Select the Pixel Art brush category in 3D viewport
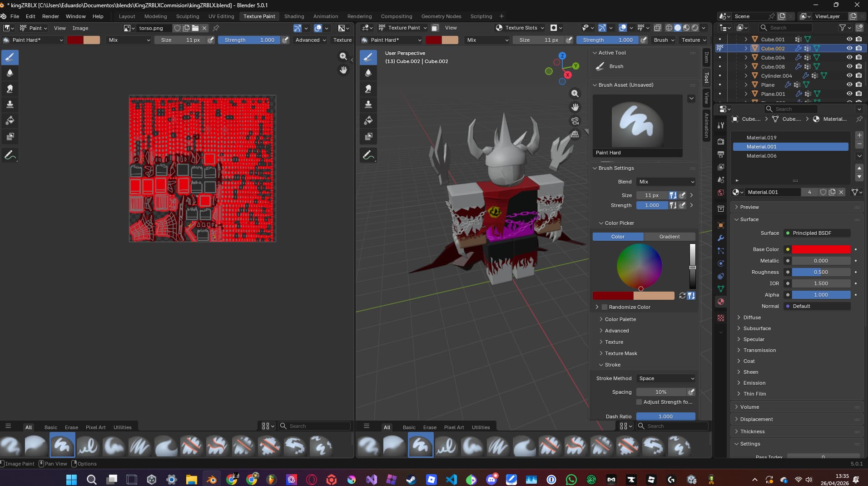This screenshot has height=486, width=868. click(454, 427)
